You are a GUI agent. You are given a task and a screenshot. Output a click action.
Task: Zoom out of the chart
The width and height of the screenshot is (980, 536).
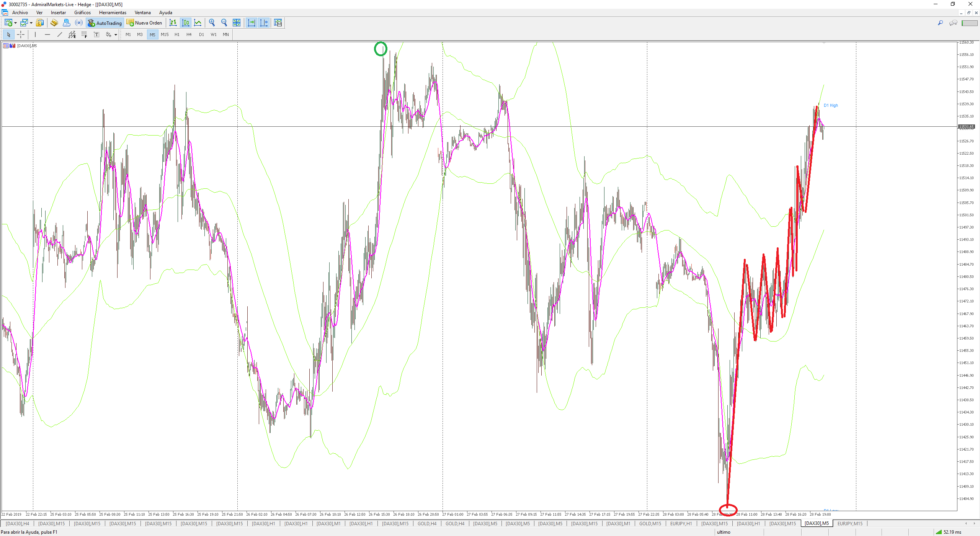pyautogui.click(x=224, y=23)
